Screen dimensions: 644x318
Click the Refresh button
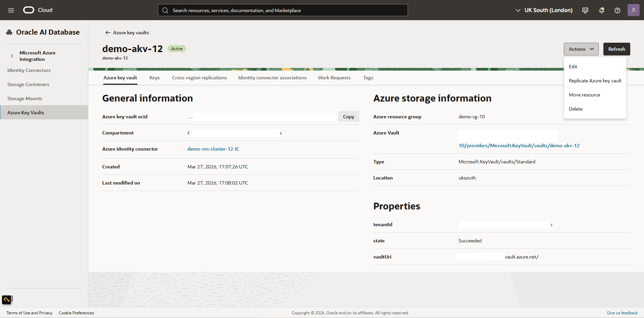[616, 49]
